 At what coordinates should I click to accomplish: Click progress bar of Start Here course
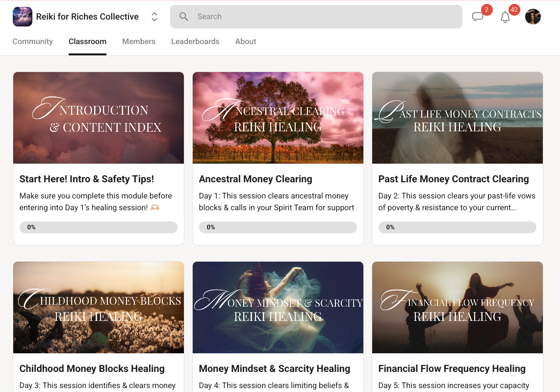coord(99,227)
